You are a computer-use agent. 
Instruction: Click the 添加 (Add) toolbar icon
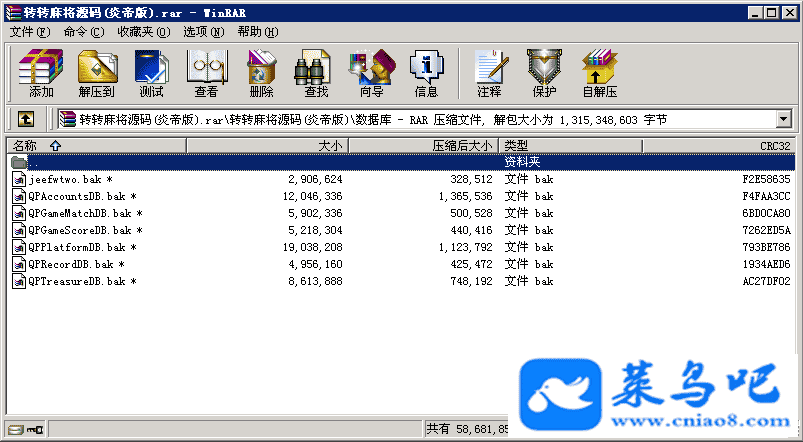click(41, 73)
